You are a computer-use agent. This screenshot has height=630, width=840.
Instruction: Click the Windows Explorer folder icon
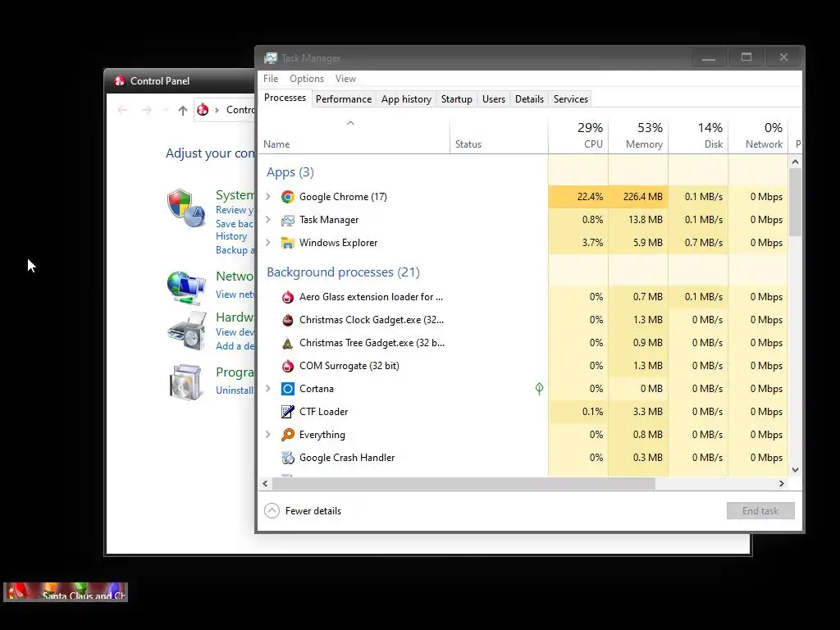pyautogui.click(x=288, y=243)
